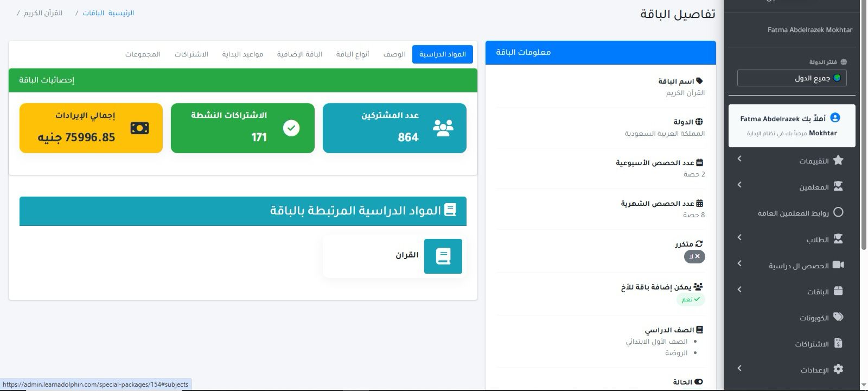Expand the الطلاب sidebar menu chevron
Image resolution: width=868 pixels, height=391 pixels.
click(739, 238)
